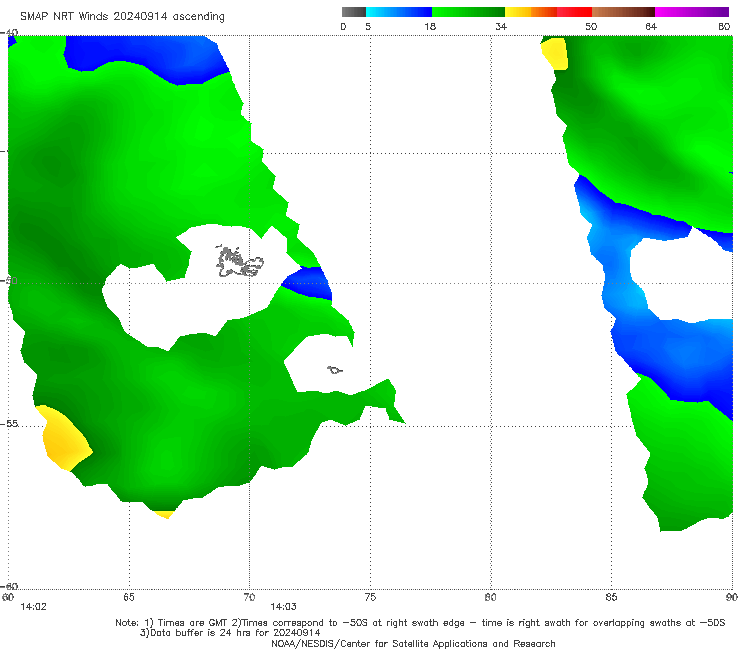Click the longitude axis label '75'
The width and height of the screenshot is (740, 650).
point(370,597)
